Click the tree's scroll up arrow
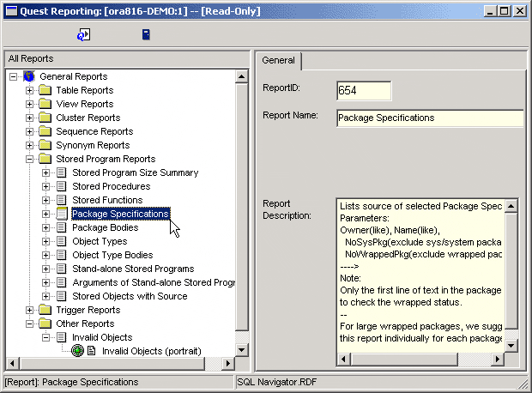The height and width of the screenshot is (393, 532). (x=242, y=76)
